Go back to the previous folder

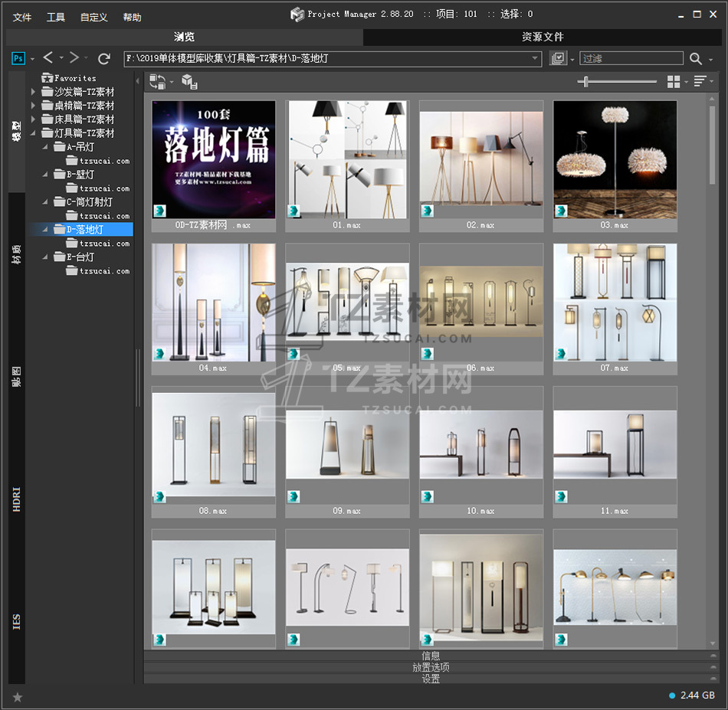tap(48, 58)
